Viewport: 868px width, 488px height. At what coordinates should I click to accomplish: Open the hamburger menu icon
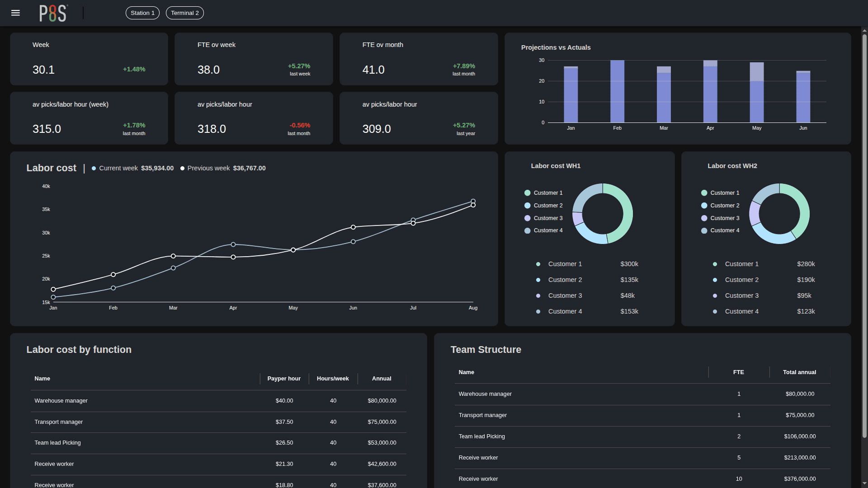coord(15,13)
